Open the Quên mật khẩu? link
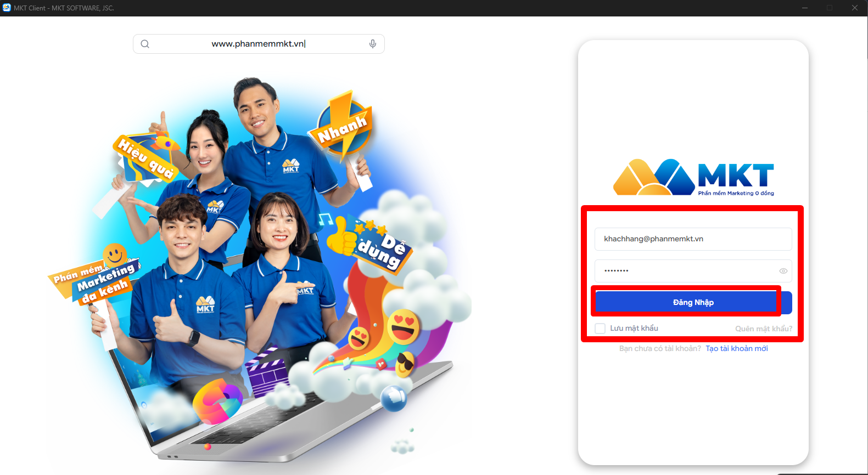The image size is (868, 475). click(x=764, y=329)
